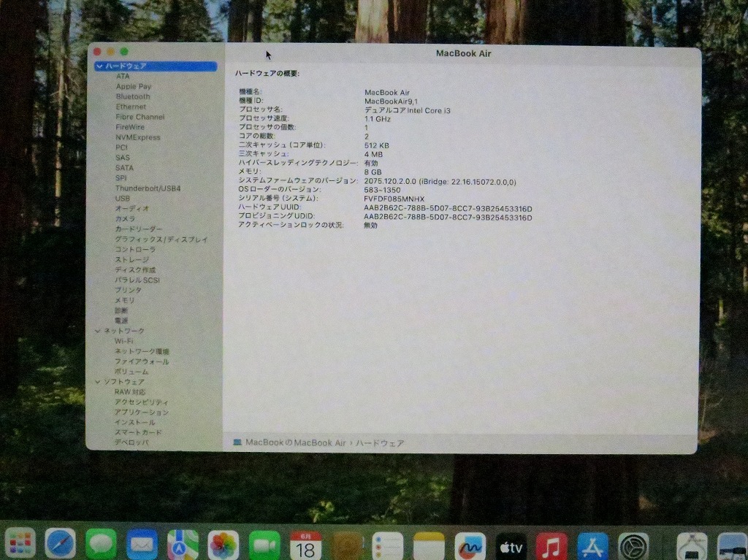Click the laptop icon in path bar

pos(237,442)
